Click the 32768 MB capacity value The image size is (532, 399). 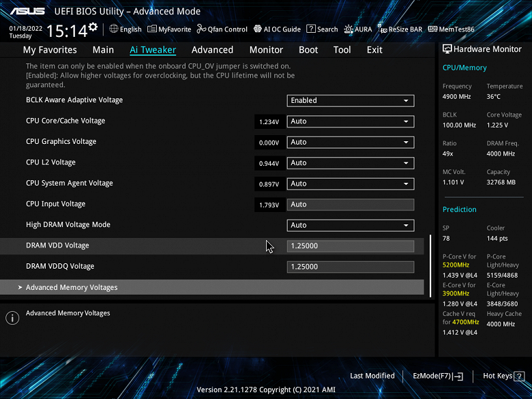pyautogui.click(x=501, y=182)
